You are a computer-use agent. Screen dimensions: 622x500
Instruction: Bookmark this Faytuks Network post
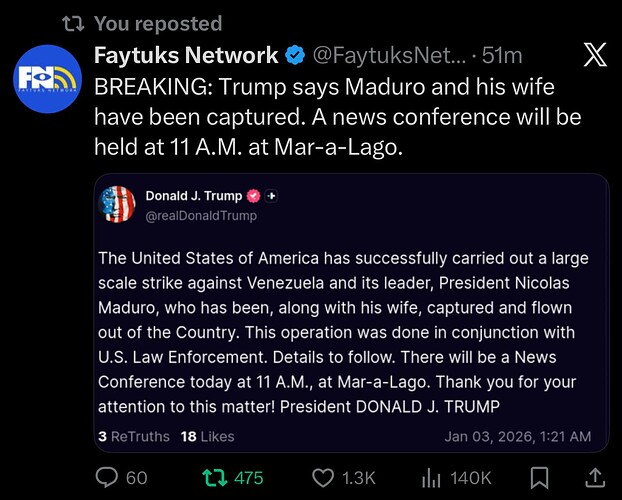click(538, 477)
